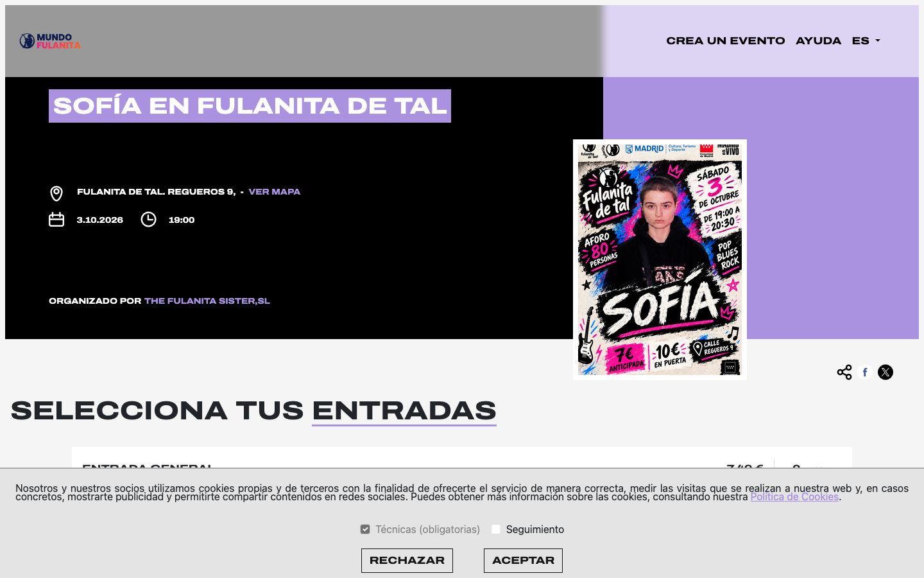Image resolution: width=924 pixels, height=578 pixels.
Task: Share the event on Facebook
Action: (865, 372)
